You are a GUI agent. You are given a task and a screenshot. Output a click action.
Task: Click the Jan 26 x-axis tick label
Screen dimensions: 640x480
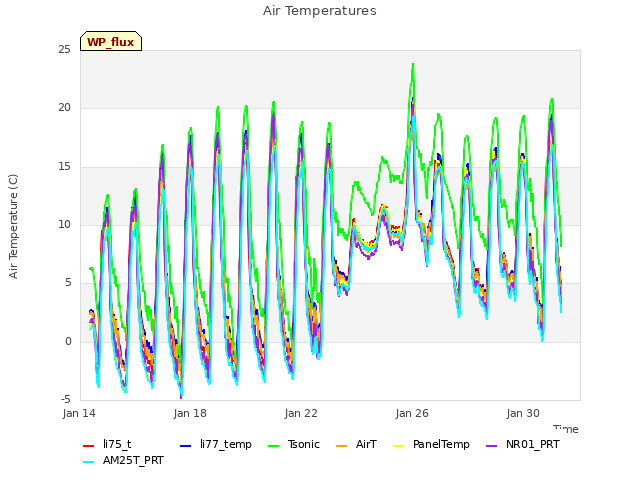(412, 413)
